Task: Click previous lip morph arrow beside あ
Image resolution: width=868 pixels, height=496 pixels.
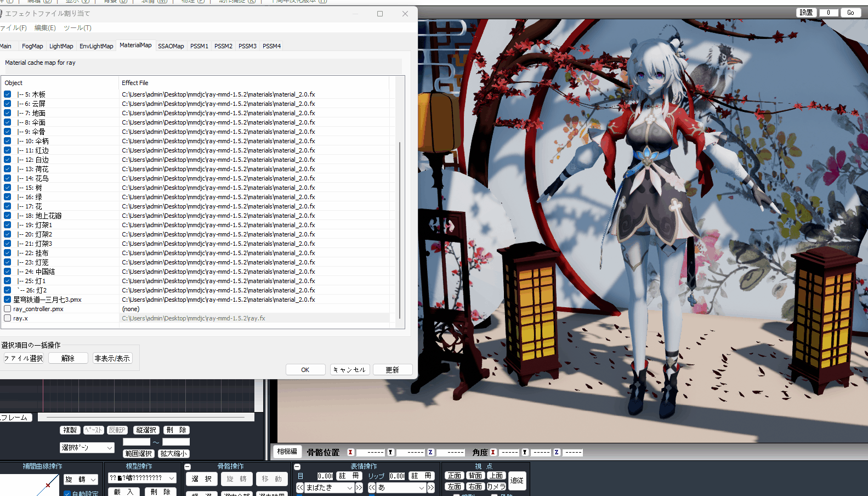Action: [x=372, y=487]
